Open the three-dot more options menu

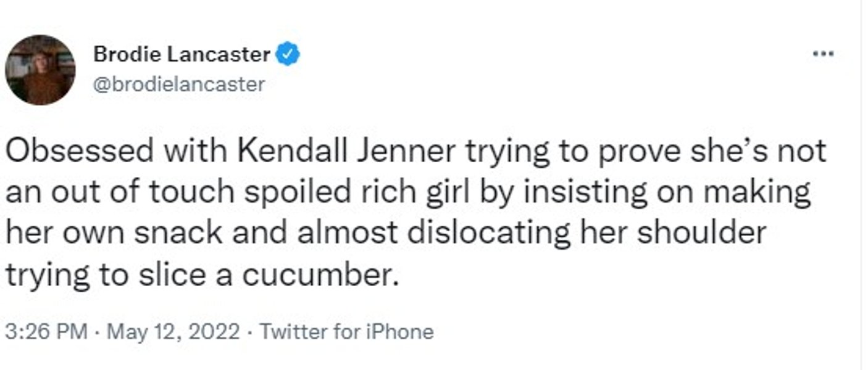click(822, 54)
